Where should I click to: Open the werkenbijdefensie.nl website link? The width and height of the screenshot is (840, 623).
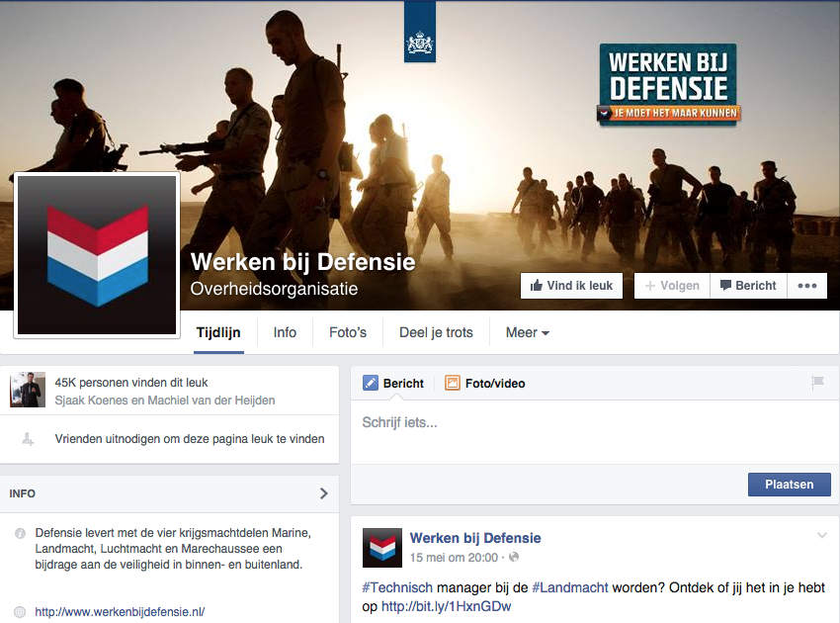(120, 612)
